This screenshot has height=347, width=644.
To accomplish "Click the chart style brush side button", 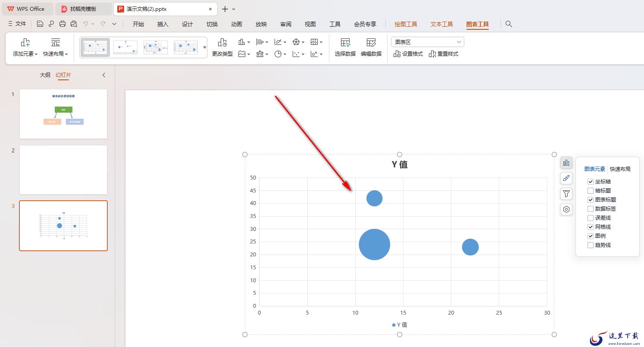I will (566, 178).
